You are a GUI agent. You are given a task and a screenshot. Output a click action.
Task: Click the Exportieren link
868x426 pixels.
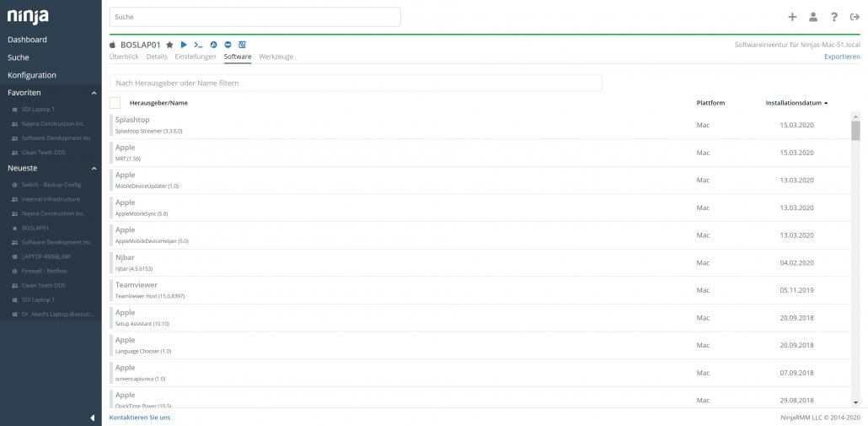click(x=841, y=57)
